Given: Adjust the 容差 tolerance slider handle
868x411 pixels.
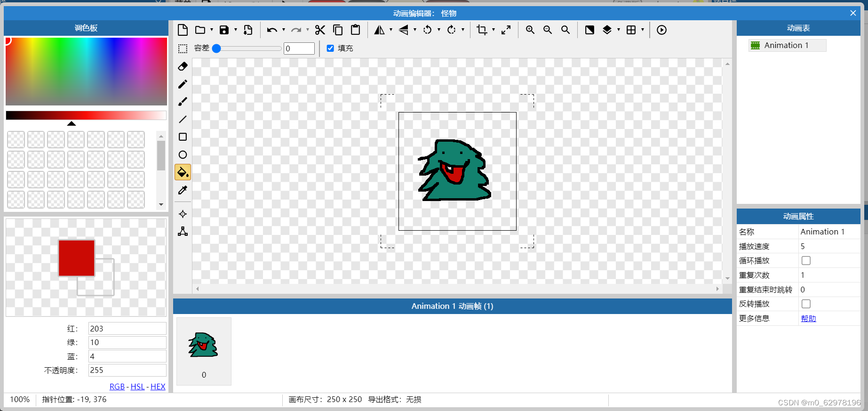Looking at the screenshot, I should (x=216, y=48).
